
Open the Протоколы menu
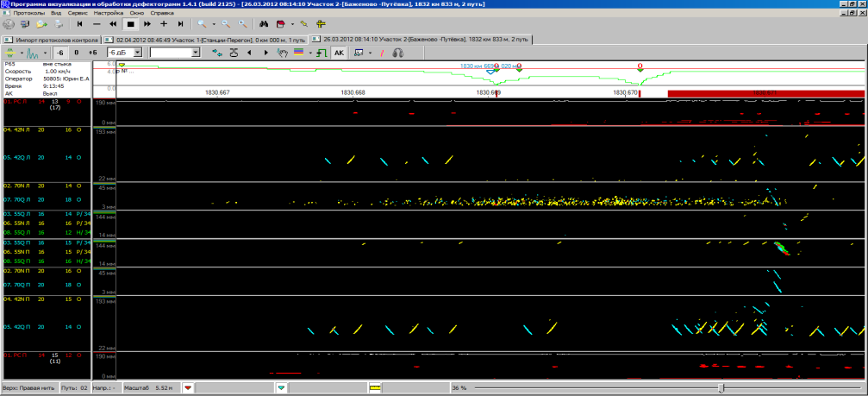coord(29,13)
